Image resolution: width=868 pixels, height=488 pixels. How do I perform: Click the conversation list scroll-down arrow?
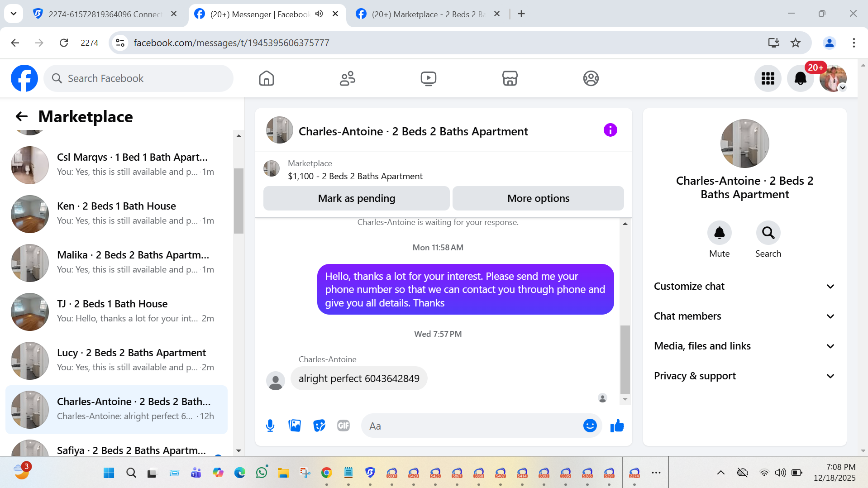[x=238, y=451]
